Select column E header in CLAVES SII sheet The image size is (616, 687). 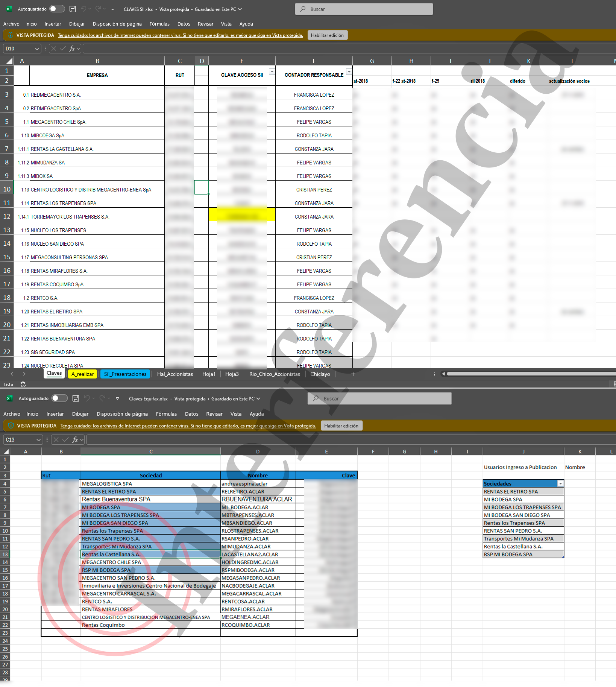(x=242, y=61)
